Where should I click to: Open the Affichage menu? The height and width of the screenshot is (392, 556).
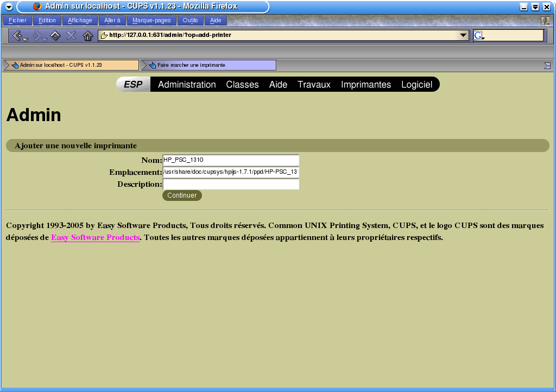80,21
